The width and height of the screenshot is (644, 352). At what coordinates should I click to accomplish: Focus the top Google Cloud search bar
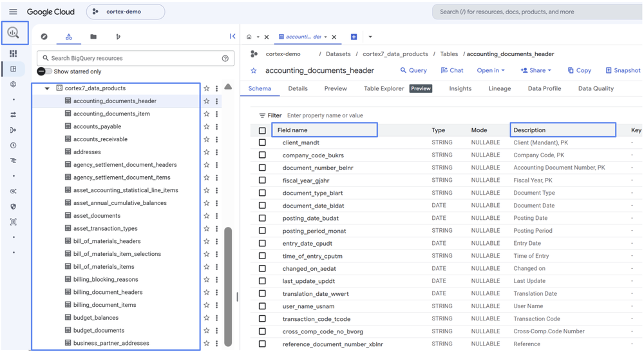537,12
